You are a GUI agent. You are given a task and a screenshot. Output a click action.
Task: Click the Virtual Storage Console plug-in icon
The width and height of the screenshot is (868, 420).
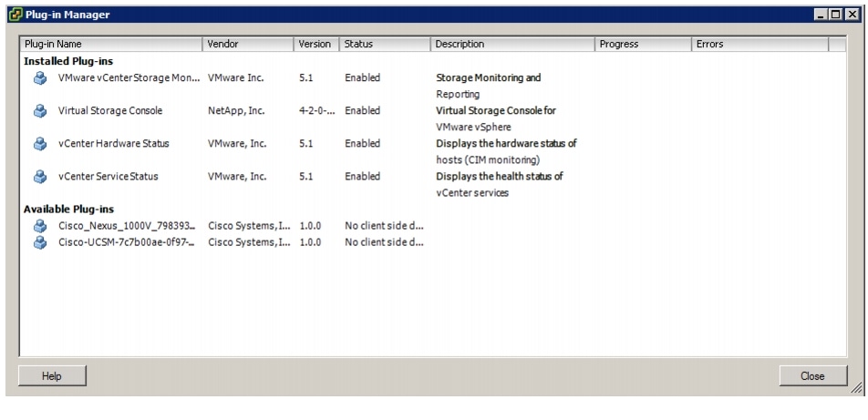[40, 110]
